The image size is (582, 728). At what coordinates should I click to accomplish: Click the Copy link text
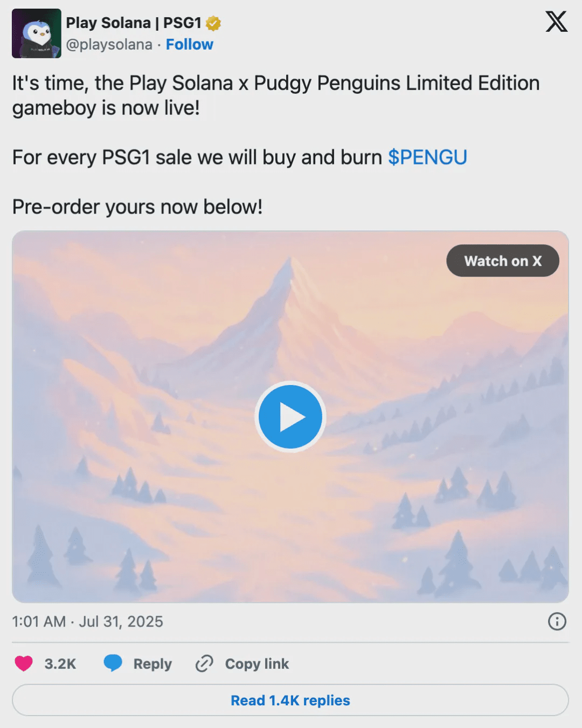(x=257, y=664)
